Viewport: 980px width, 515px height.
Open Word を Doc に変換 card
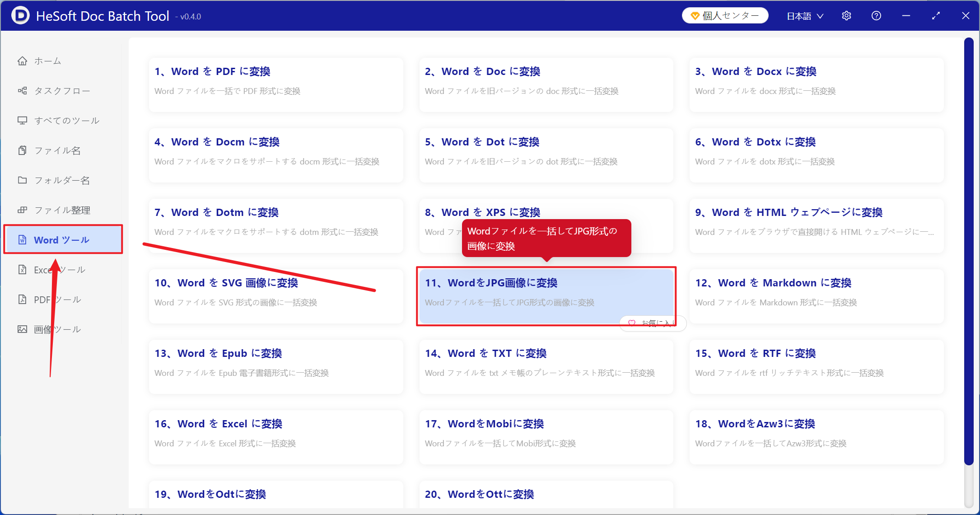546,84
